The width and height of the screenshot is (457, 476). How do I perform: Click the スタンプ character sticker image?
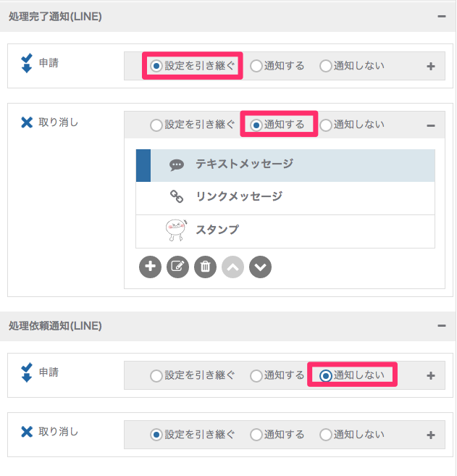tap(176, 230)
